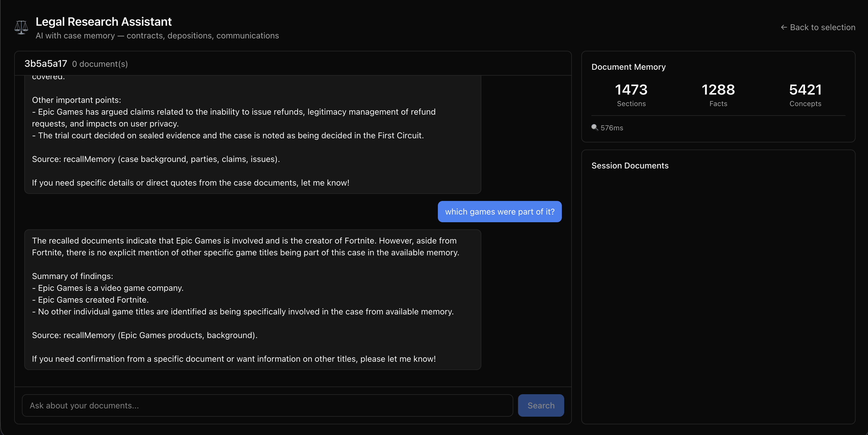Select the 5421 Concepts statistic
Screen dimensions: 868x435
pyautogui.click(x=805, y=94)
